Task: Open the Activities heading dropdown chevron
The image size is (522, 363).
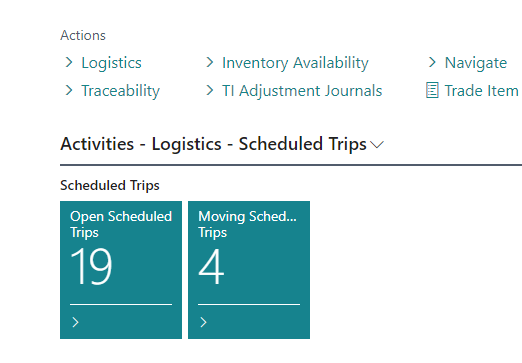Action: click(377, 145)
